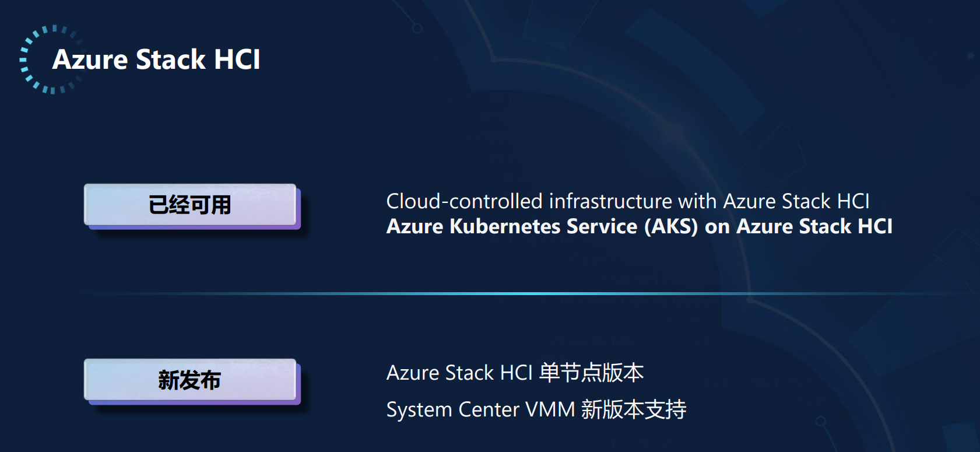Screen dimensions: 980x452
Task: Select the "System Center" words
Action: (453, 409)
